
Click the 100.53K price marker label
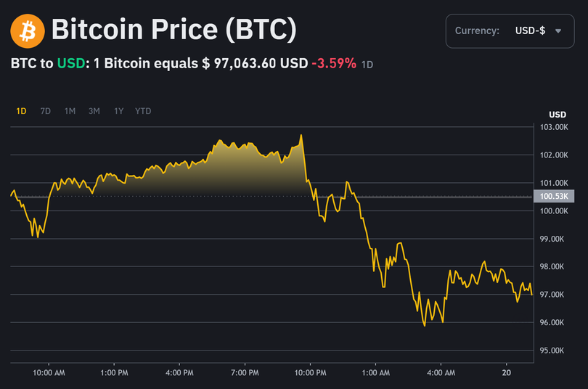pos(555,196)
